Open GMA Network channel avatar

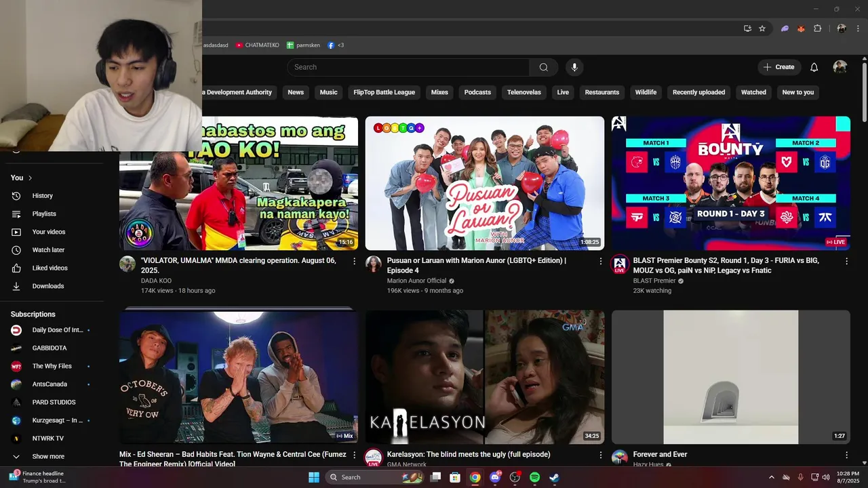(374, 457)
